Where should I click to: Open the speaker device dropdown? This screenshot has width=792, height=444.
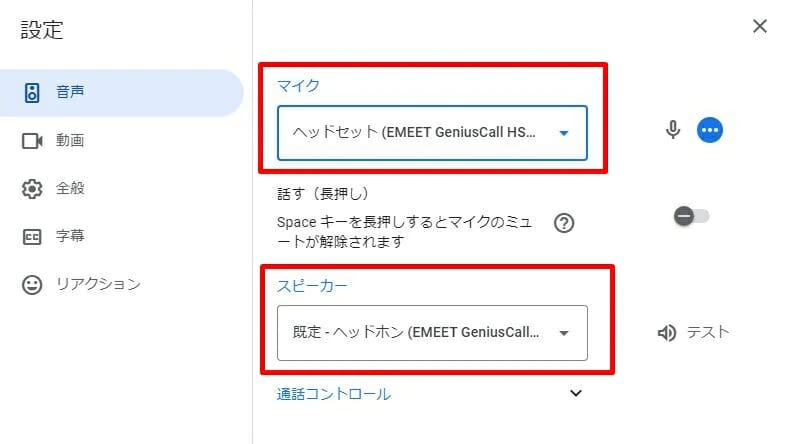432,333
